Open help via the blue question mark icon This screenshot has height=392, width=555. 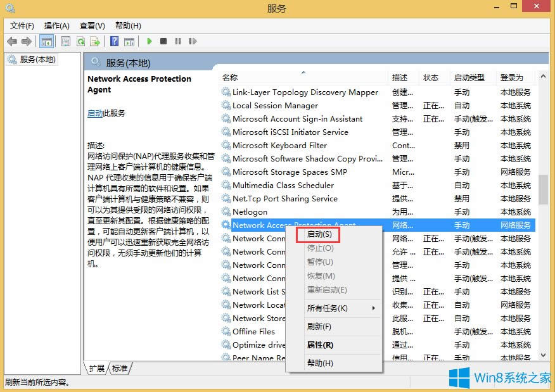pyautogui.click(x=114, y=41)
